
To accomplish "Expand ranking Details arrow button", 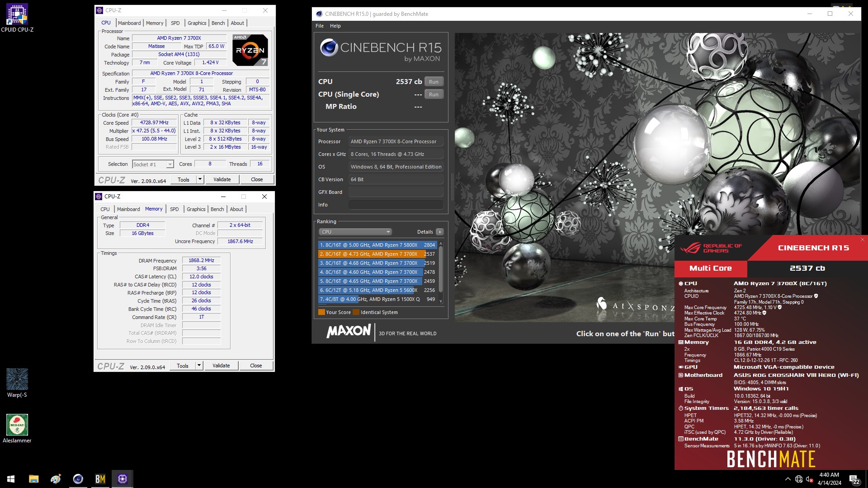I will click(439, 232).
